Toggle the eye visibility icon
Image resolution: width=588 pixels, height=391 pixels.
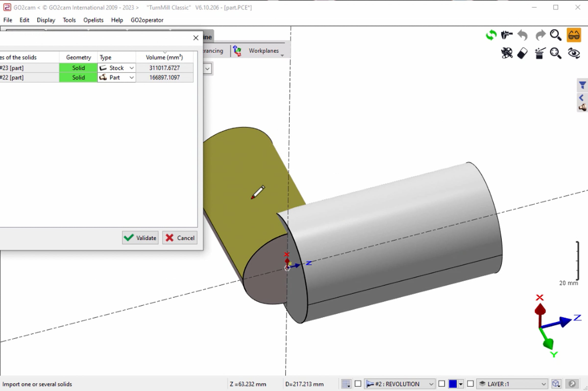pos(574,53)
